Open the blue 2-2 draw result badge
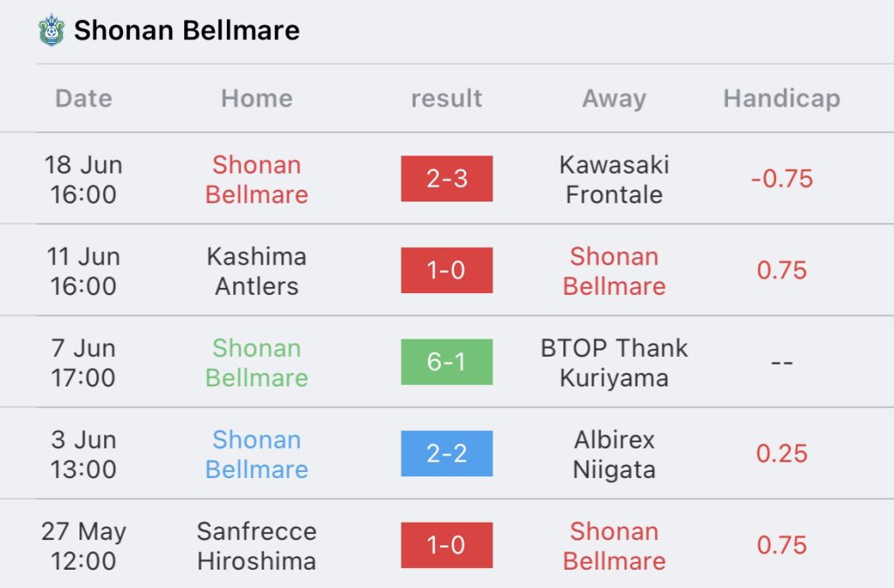 [x=446, y=454]
